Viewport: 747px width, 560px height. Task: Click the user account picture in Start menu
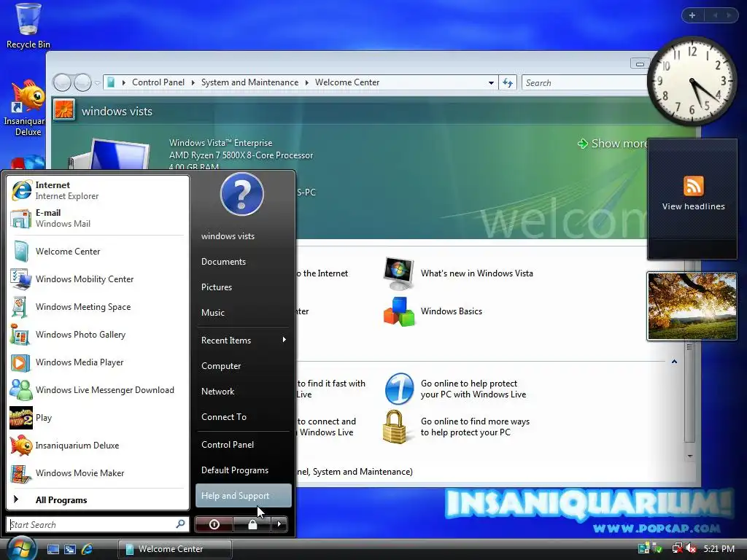tap(242, 194)
